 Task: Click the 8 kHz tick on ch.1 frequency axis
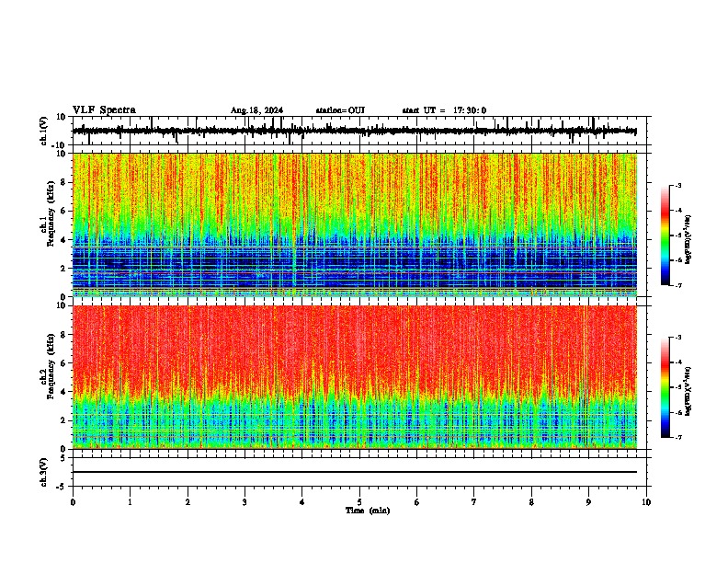click(x=64, y=182)
